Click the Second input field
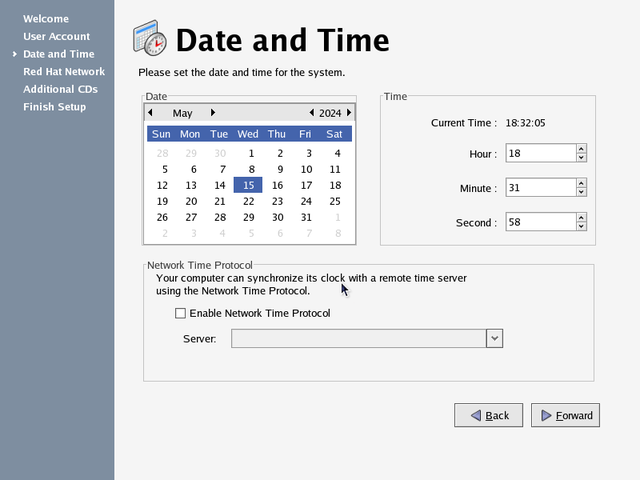Screen dimensions: 640x480 coord(541,222)
